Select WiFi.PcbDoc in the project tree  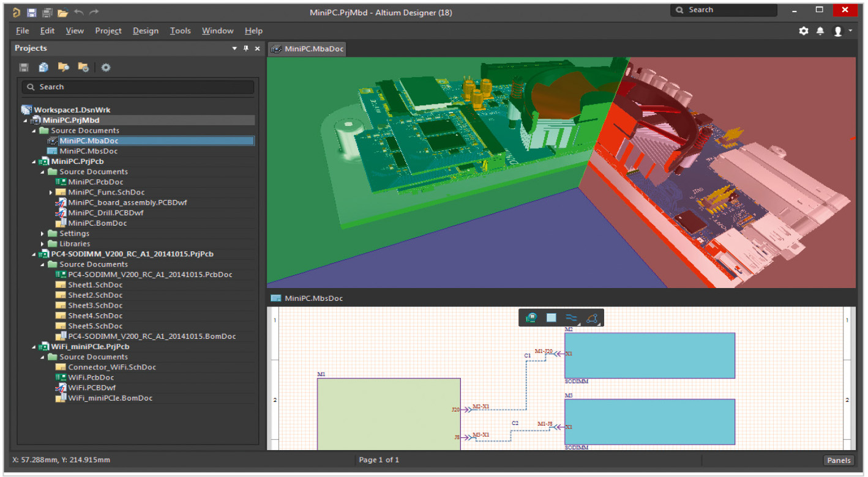pyautogui.click(x=91, y=377)
